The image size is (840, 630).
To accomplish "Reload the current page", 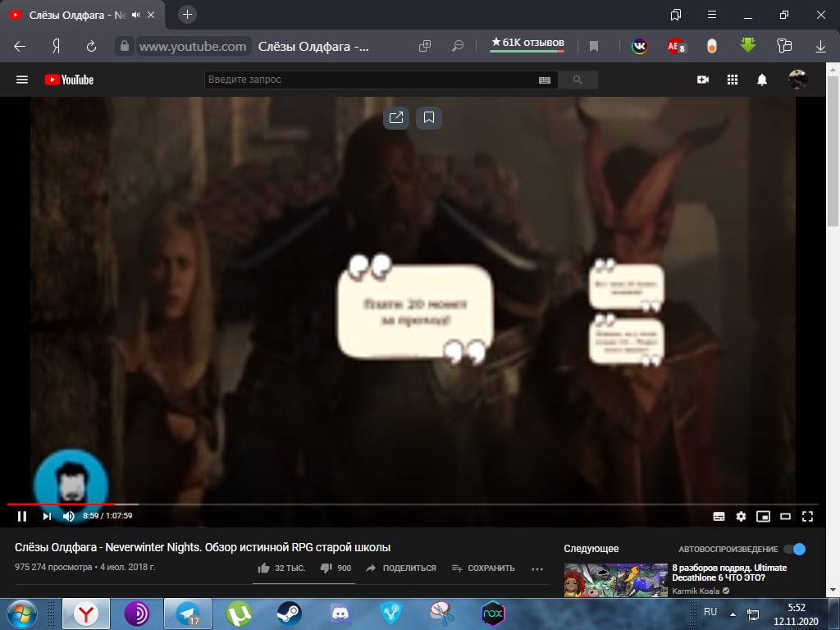I will click(91, 47).
